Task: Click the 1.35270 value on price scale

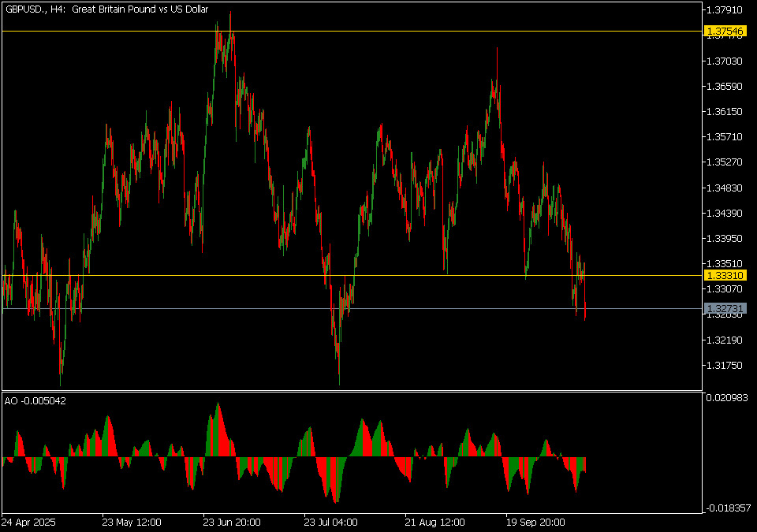Action: pyautogui.click(x=725, y=162)
